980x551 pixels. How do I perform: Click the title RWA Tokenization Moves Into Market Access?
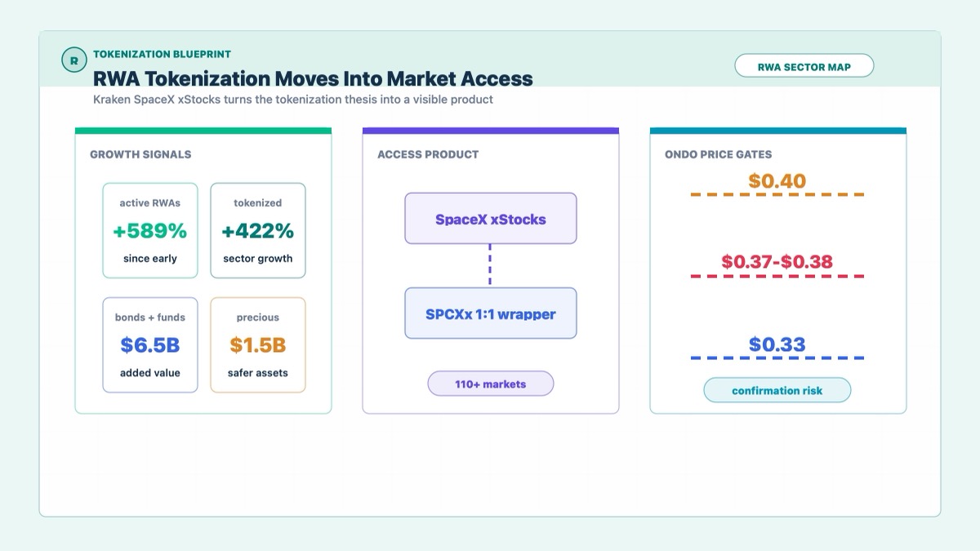pos(313,79)
